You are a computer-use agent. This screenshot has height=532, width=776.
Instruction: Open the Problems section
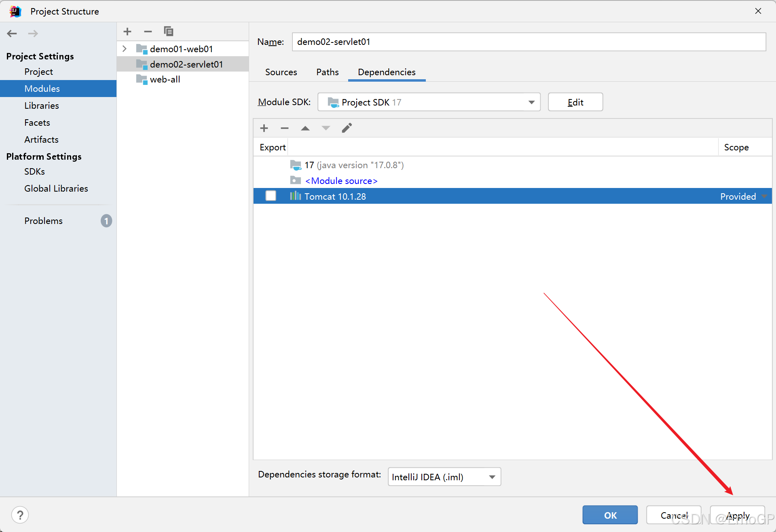point(43,221)
